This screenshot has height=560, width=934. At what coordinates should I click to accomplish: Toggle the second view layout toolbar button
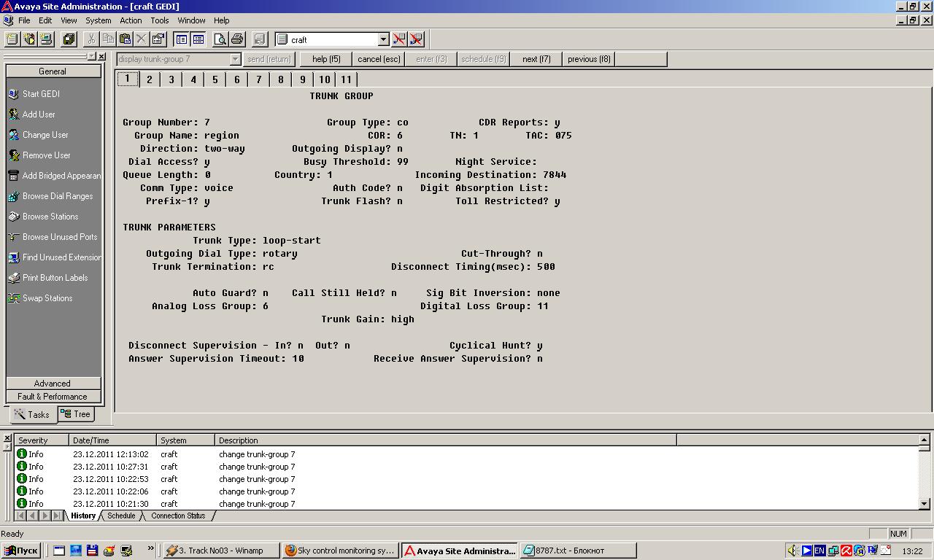click(x=198, y=39)
